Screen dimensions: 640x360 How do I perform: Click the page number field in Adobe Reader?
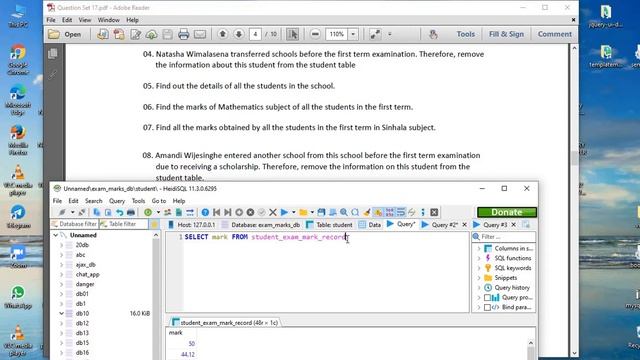click(256, 34)
